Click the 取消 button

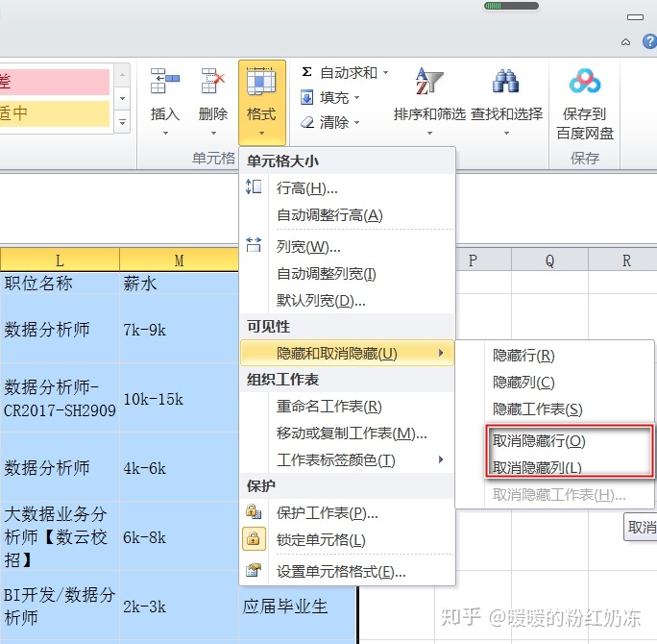click(x=641, y=527)
